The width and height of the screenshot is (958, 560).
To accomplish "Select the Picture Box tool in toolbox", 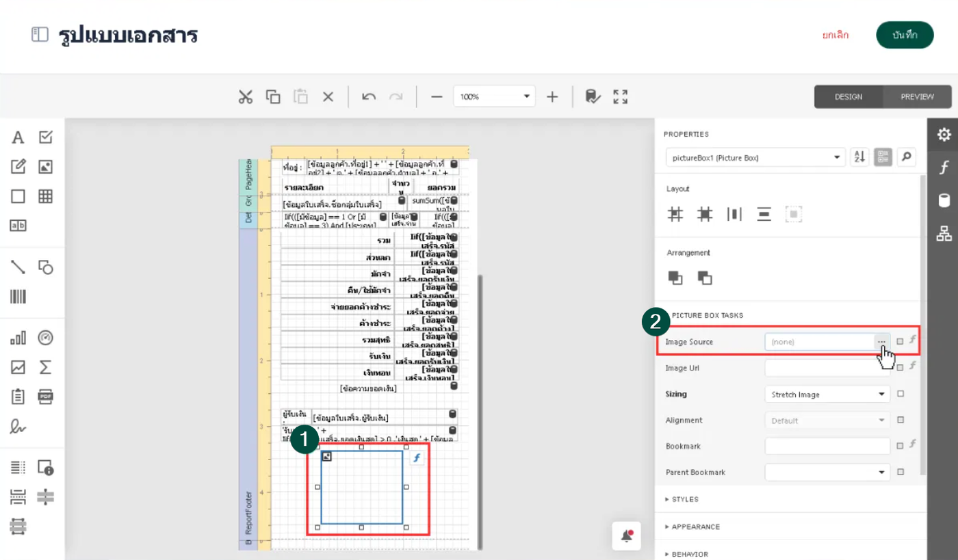I will pyautogui.click(x=45, y=167).
